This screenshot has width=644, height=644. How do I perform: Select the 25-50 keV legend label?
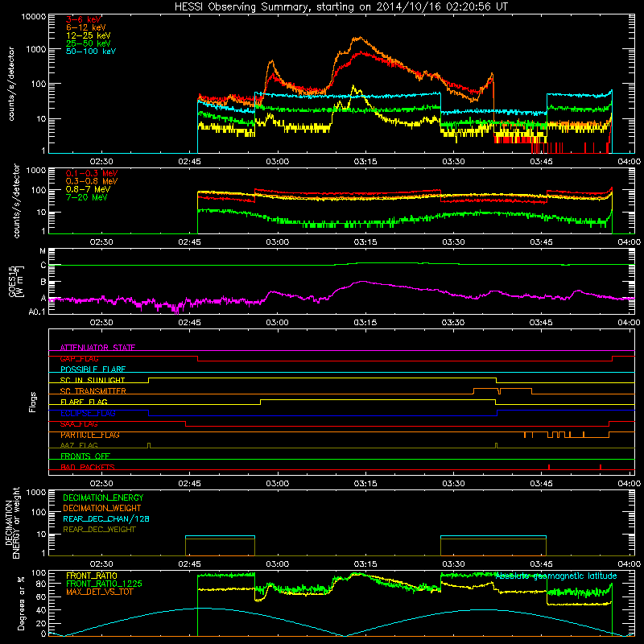pyautogui.click(x=89, y=43)
